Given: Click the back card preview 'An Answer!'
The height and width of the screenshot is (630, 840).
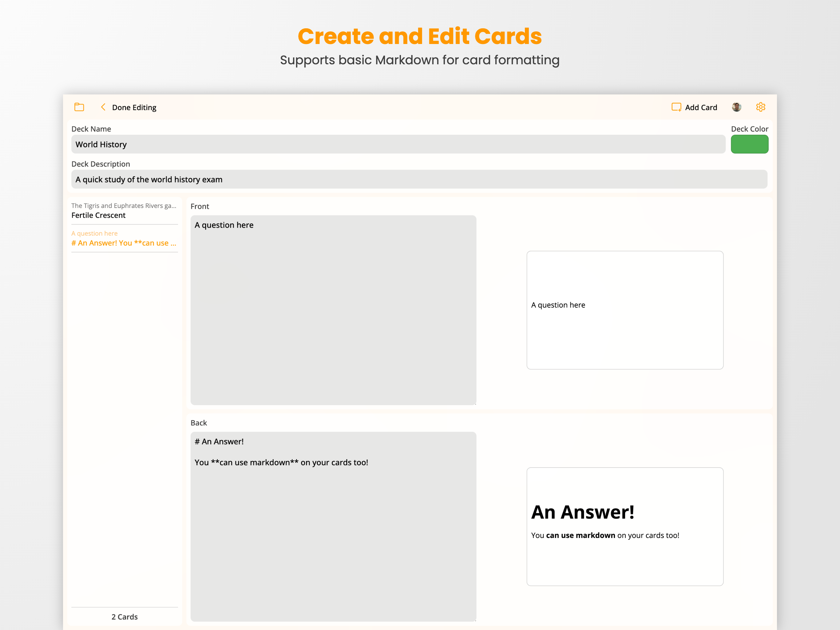Looking at the screenshot, I should click(625, 526).
